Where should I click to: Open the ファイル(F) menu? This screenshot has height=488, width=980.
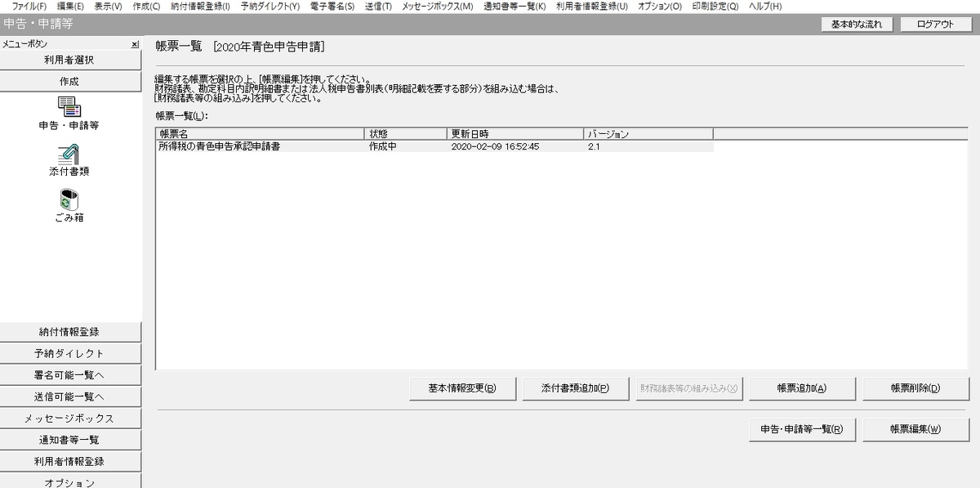click(x=29, y=7)
